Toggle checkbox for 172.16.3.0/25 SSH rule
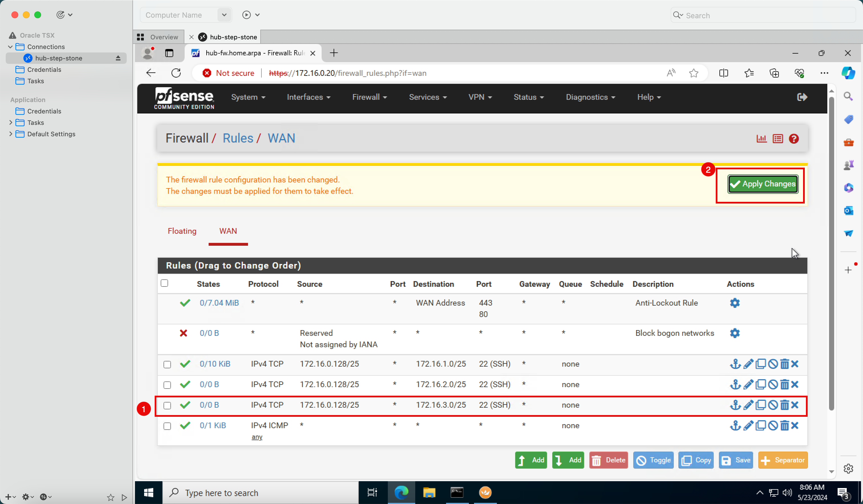Image resolution: width=863 pixels, height=504 pixels. (167, 405)
